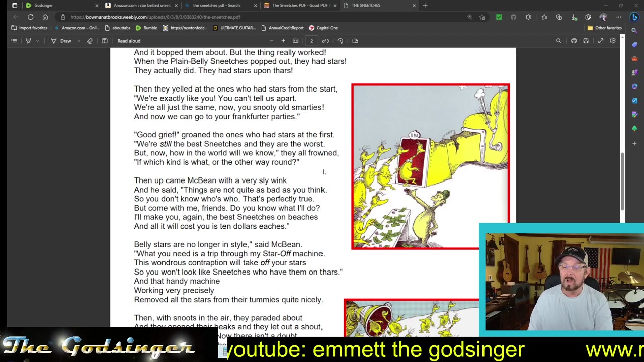This screenshot has width=644, height=362.
Task: Start Read aloud
Action: coord(129,41)
